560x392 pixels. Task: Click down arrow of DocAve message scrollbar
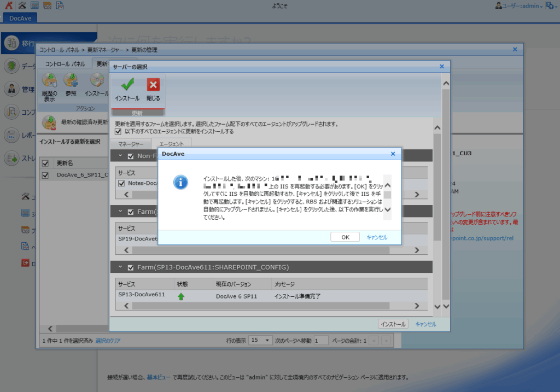coord(388,209)
